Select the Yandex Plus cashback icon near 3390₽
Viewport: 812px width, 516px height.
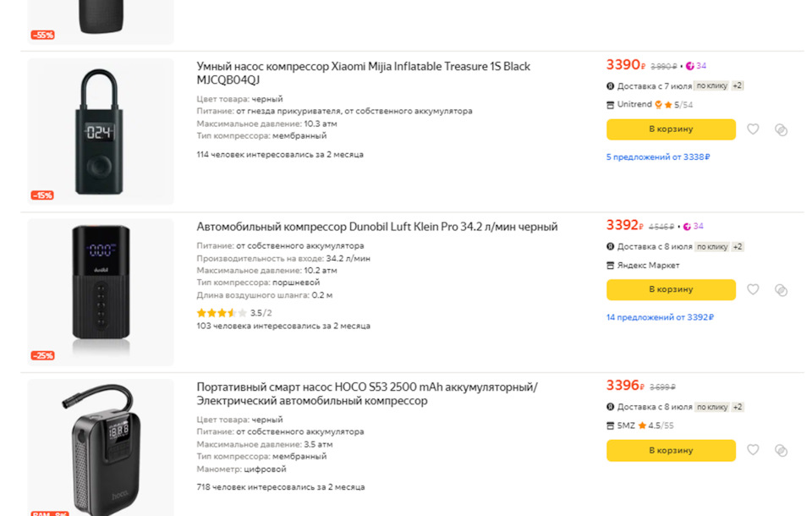tap(691, 67)
